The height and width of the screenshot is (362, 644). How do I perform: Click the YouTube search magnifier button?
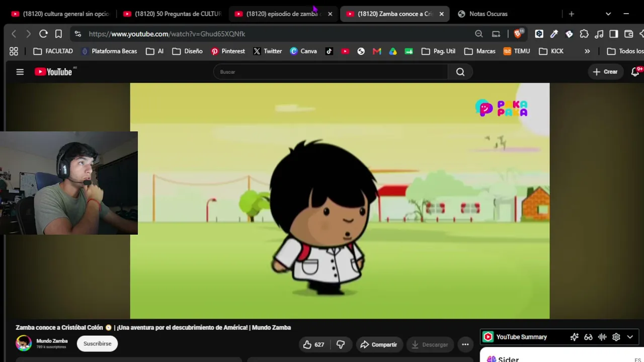(460, 72)
